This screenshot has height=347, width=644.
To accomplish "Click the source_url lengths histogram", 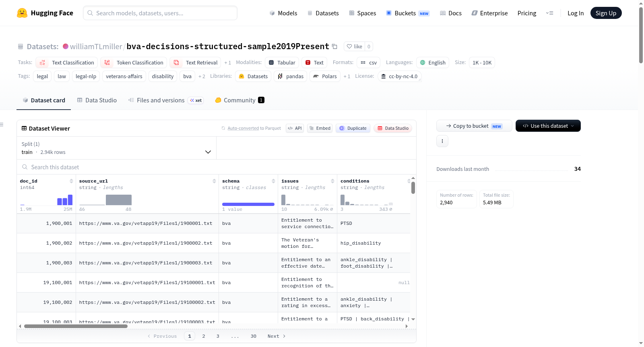I will (105, 199).
